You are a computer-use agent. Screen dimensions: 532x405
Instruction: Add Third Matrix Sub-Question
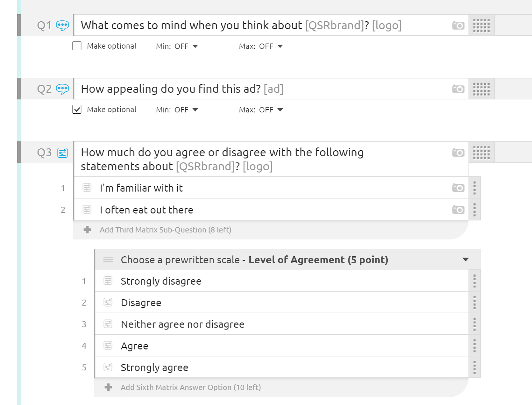(x=165, y=230)
